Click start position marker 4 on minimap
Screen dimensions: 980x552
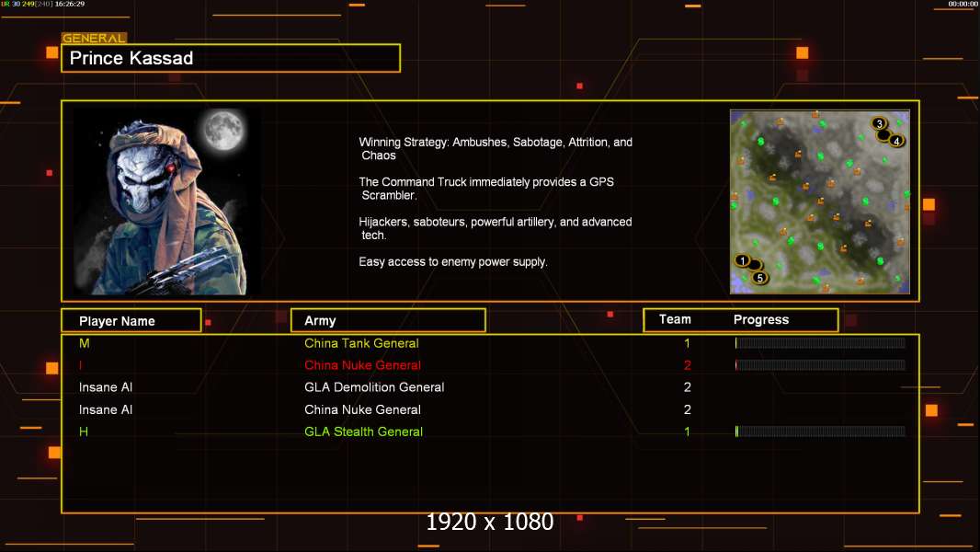[896, 141]
